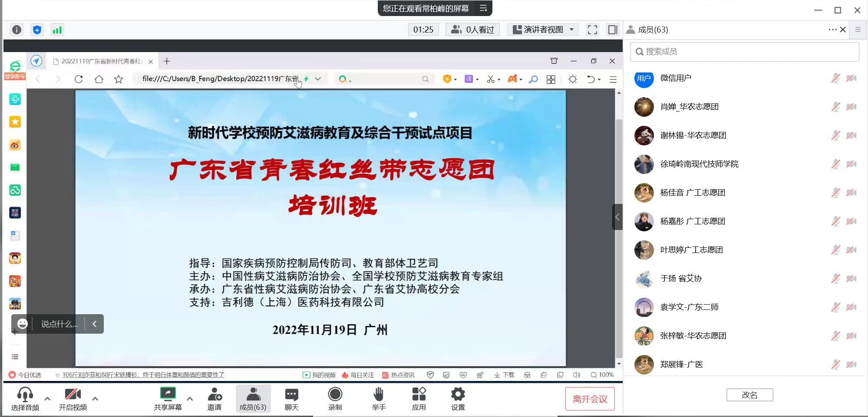Open meeting Settings (设置) gear

coord(458,398)
